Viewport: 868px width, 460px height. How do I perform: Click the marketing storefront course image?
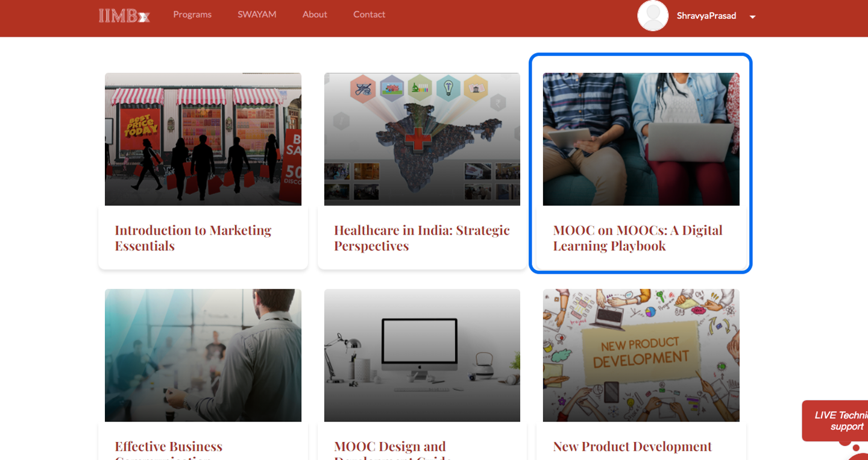tap(203, 139)
